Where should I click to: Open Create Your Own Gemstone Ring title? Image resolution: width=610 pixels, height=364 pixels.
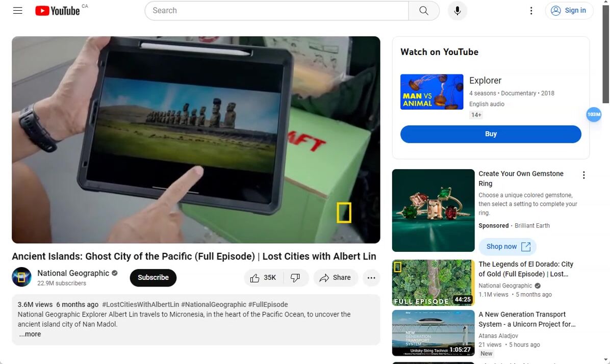[x=521, y=178]
